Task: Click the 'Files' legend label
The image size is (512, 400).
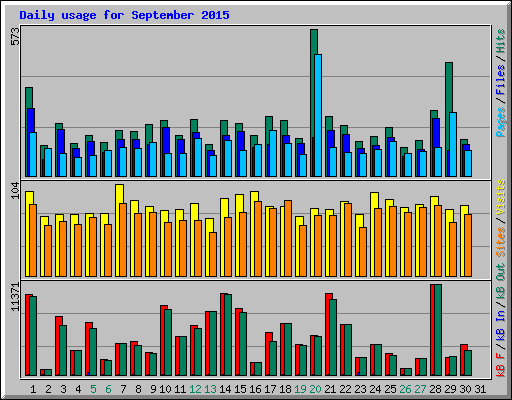Action: click(x=501, y=80)
